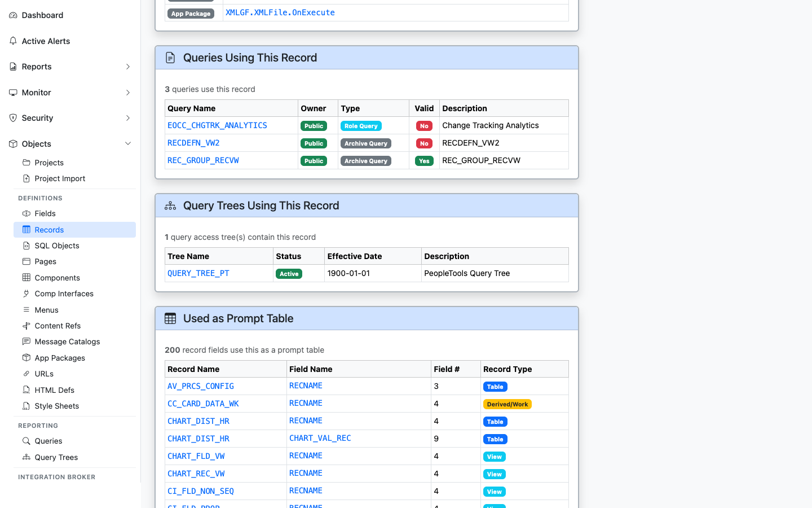Click the Pages window icon
The height and width of the screenshot is (508, 812).
(x=26, y=261)
